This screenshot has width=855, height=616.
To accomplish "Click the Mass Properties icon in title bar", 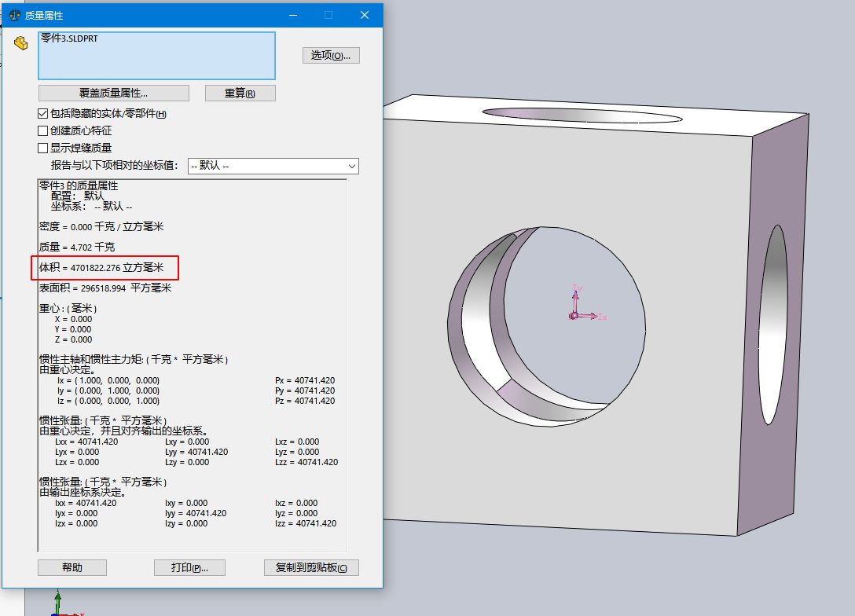I will [x=14, y=15].
